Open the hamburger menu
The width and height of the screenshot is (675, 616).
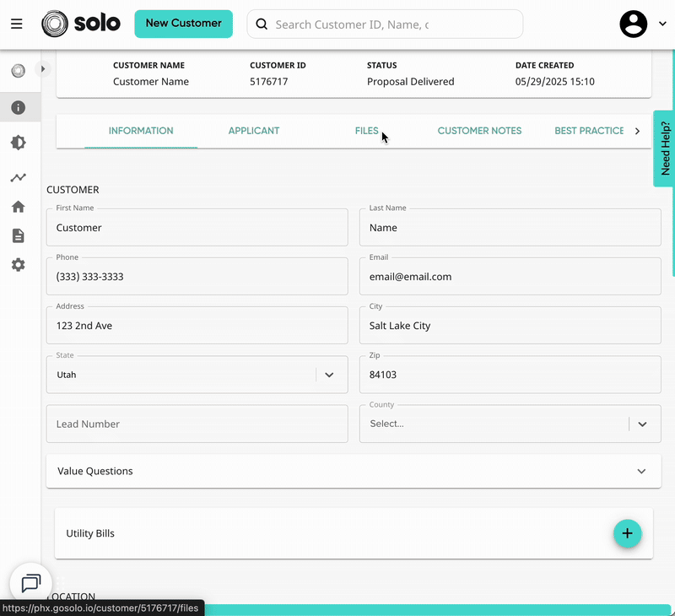[17, 24]
